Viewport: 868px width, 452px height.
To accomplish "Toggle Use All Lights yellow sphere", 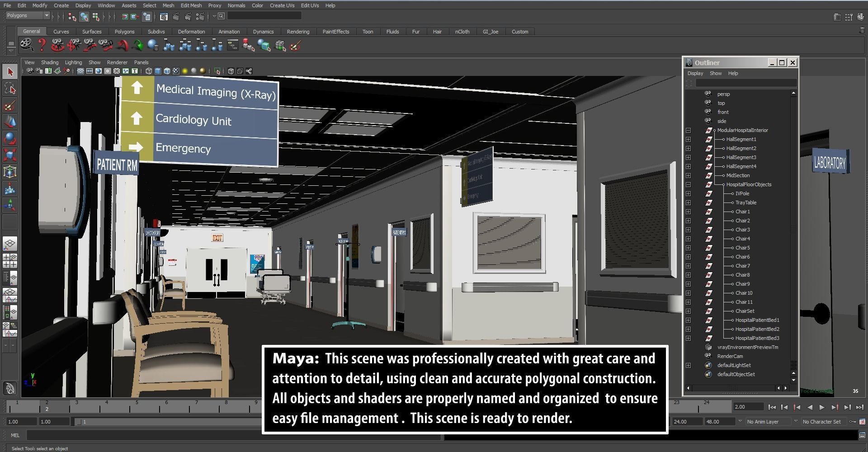I will [x=185, y=71].
